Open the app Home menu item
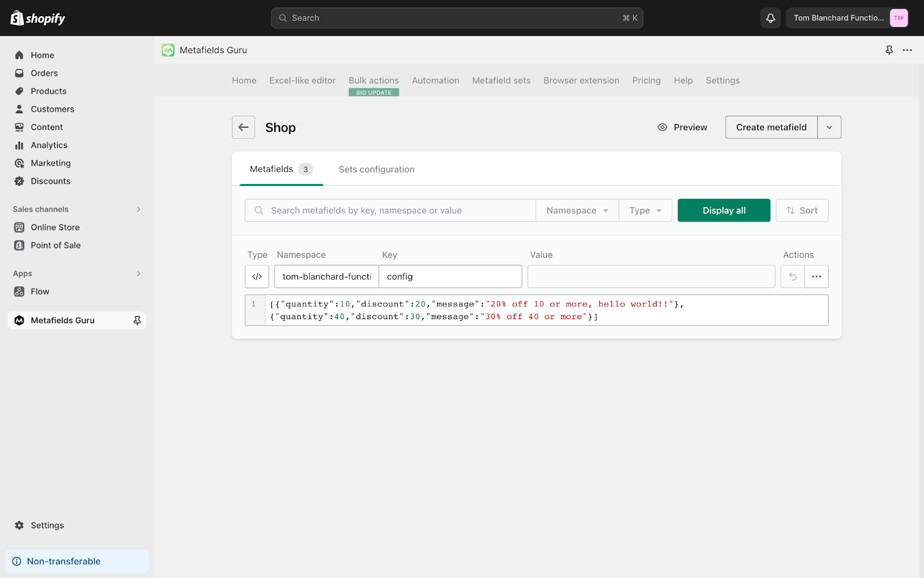The image size is (924, 578). pyautogui.click(x=244, y=80)
